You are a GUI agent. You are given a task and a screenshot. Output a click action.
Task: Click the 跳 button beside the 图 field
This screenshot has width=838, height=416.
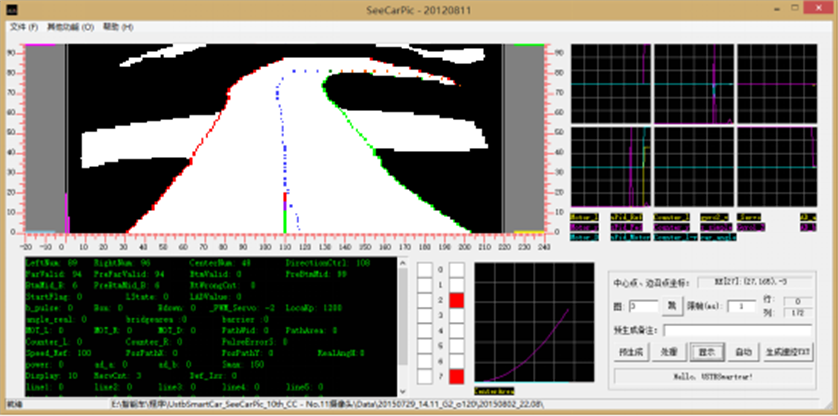point(672,306)
